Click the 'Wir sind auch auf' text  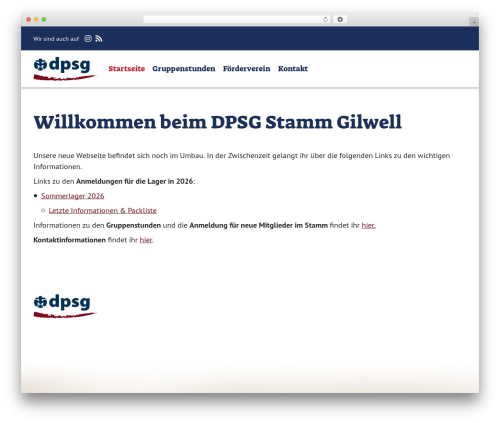(x=56, y=39)
